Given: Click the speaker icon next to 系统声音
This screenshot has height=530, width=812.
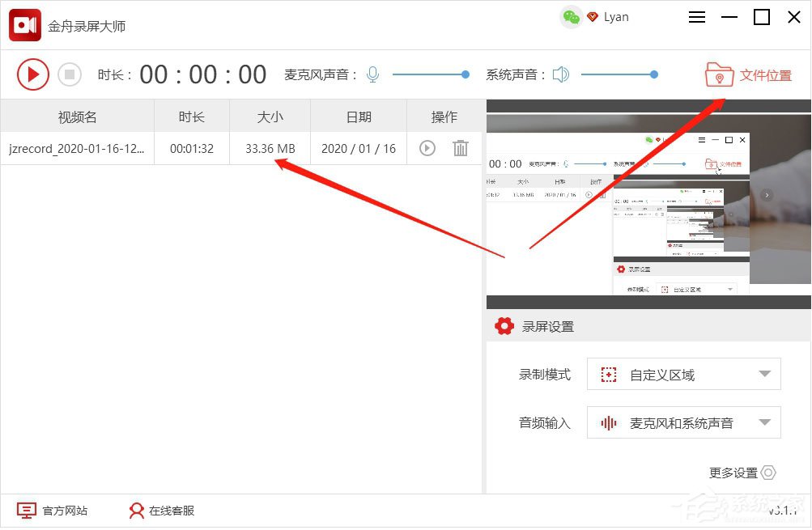Looking at the screenshot, I should point(560,74).
